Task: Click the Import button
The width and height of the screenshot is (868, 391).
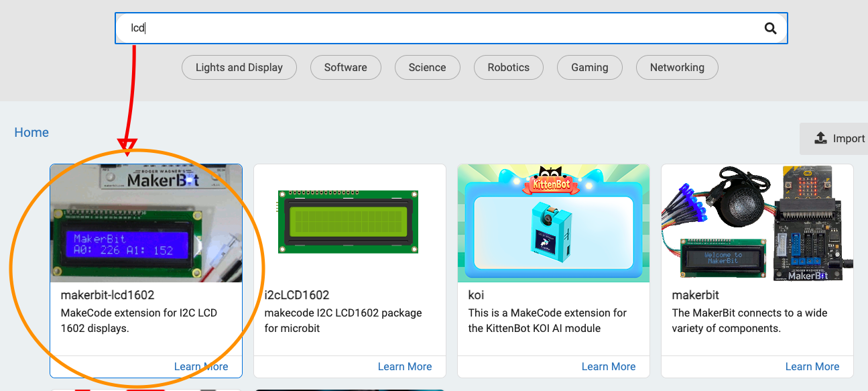Action: point(834,138)
